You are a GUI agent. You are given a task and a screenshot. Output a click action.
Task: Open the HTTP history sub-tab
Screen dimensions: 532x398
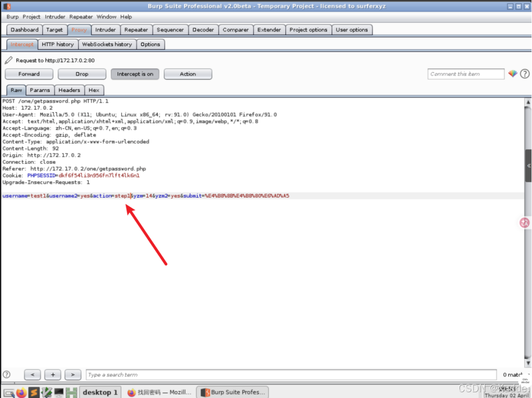[x=58, y=45]
